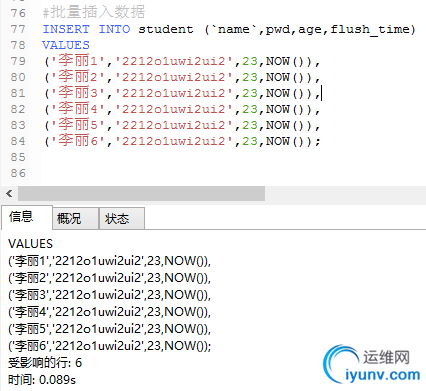Click line number 76 in gutter
Viewport: 426px width, 391px height.
tap(18, 13)
